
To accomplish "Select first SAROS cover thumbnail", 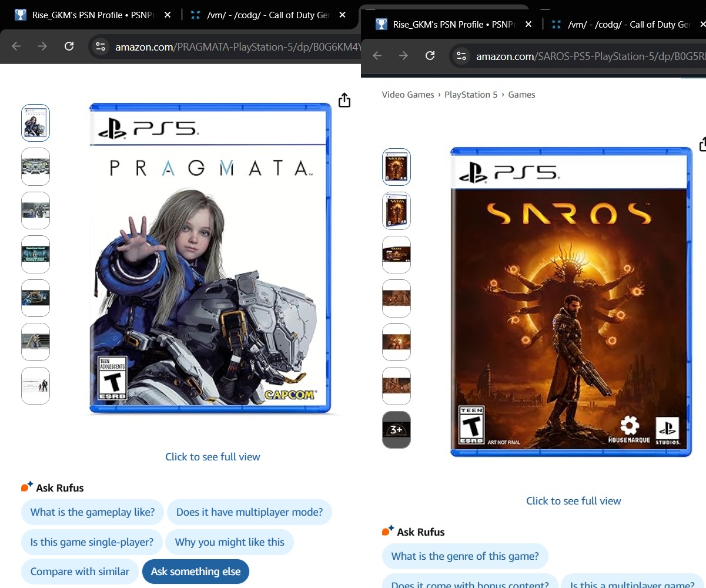I will click(397, 167).
